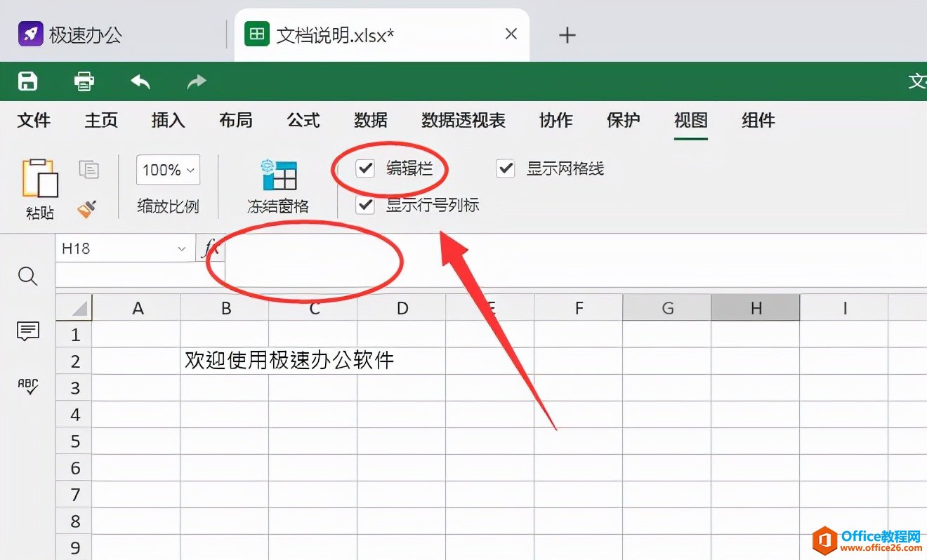Screen dimensions: 927x560
Task: Open search using the sidebar magnifier icon
Action: tap(27, 276)
